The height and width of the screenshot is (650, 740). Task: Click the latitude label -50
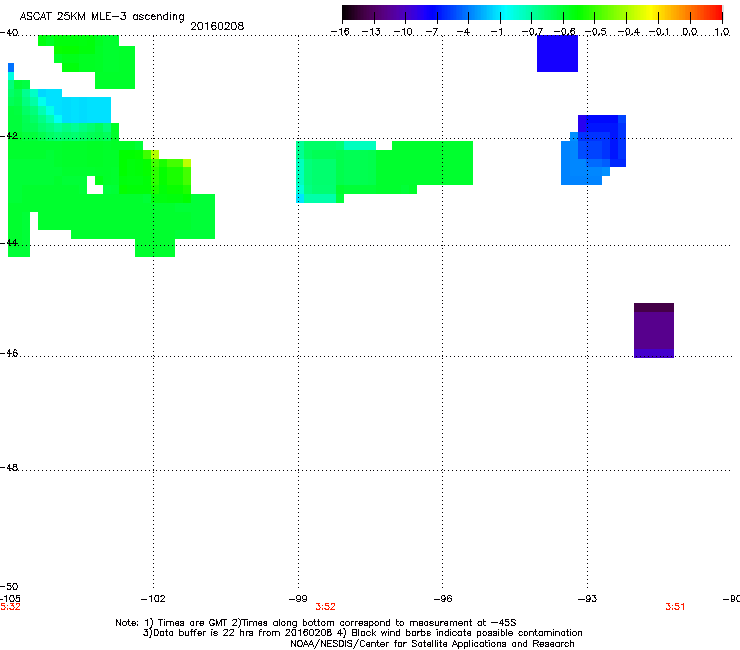pyautogui.click(x=9, y=586)
